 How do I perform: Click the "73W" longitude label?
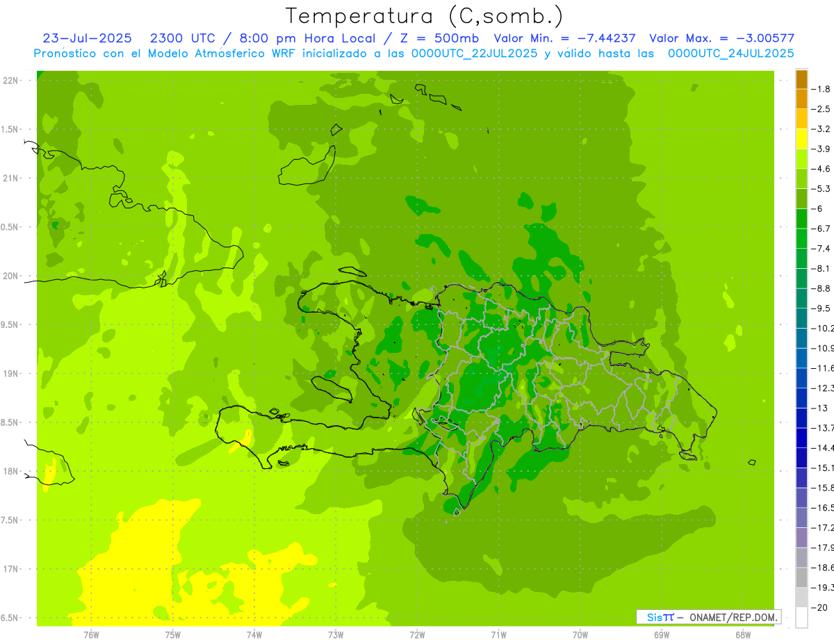point(336,635)
